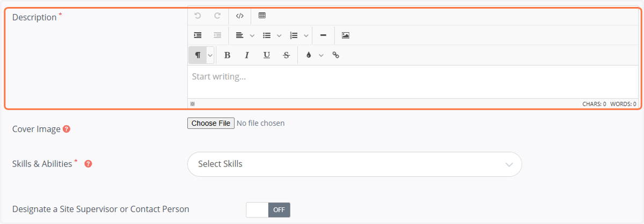644x224 pixels.
Task: Redo the last edit in Description editor
Action: 217,16
